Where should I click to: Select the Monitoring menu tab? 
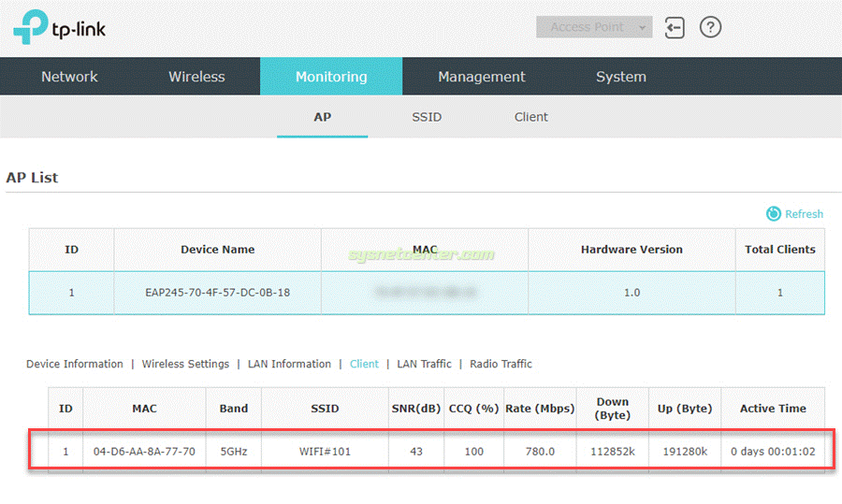(x=331, y=77)
